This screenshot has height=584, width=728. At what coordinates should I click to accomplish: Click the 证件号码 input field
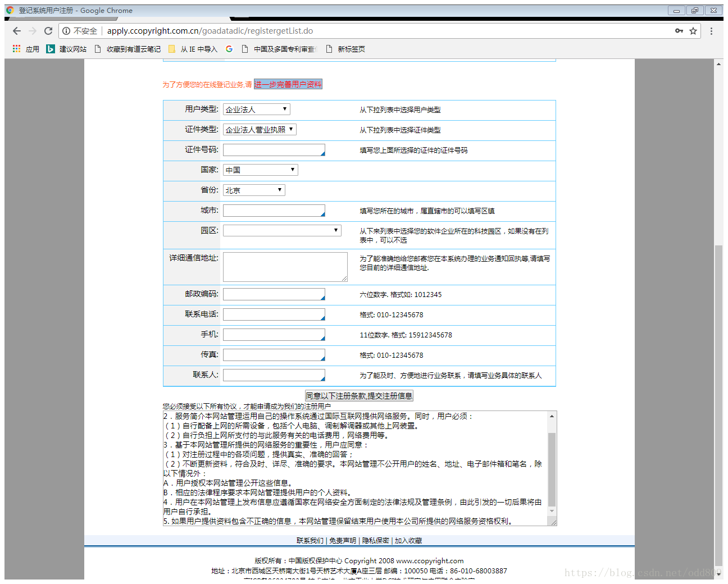pyautogui.click(x=274, y=150)
